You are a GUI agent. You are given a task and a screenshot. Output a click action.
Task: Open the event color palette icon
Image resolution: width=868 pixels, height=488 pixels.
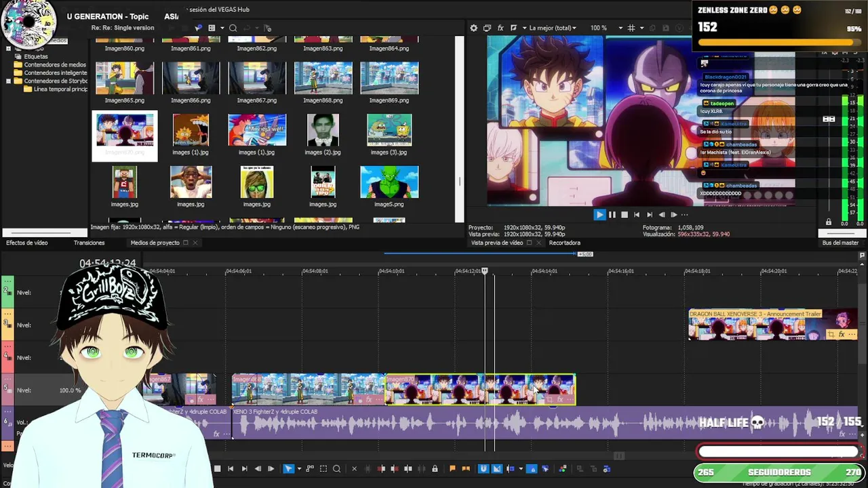click(562, 468)
